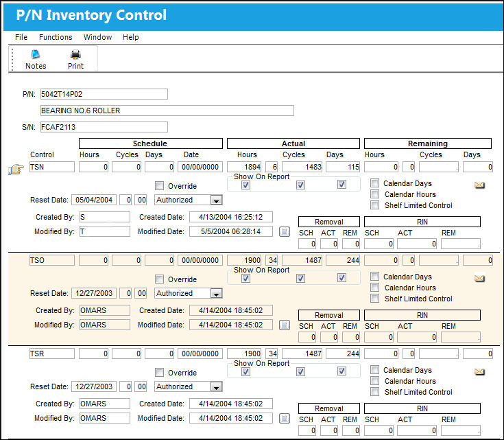This screenshot has height=440, width=504.
Task: Uncheck Show On Report Hours for TSN
Action: pos(246,185)
